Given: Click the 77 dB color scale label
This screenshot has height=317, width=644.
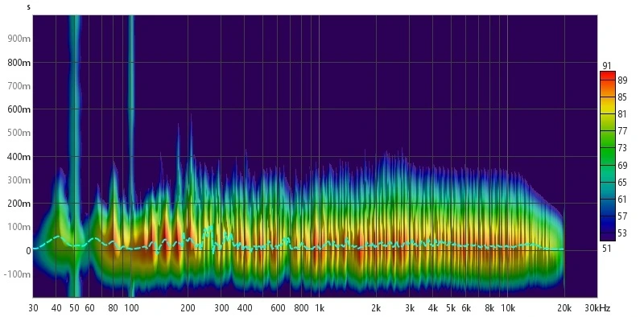Looking at the screenshot, I should [x=622, y=131].
